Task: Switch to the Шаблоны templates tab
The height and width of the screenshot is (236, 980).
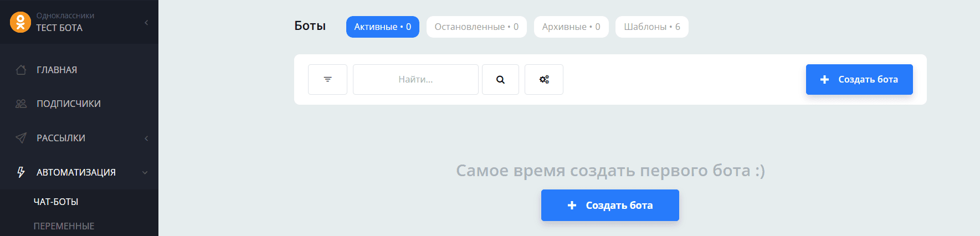Action: point(652,27)
